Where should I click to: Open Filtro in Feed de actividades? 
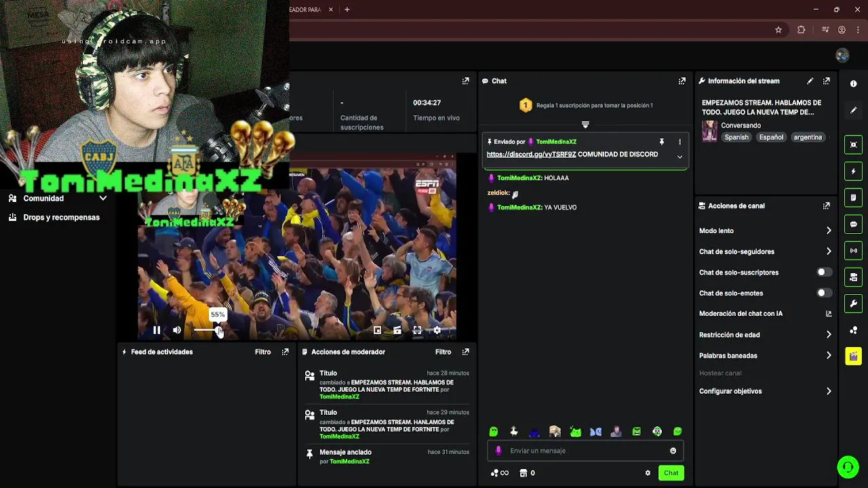click(262, 352)
